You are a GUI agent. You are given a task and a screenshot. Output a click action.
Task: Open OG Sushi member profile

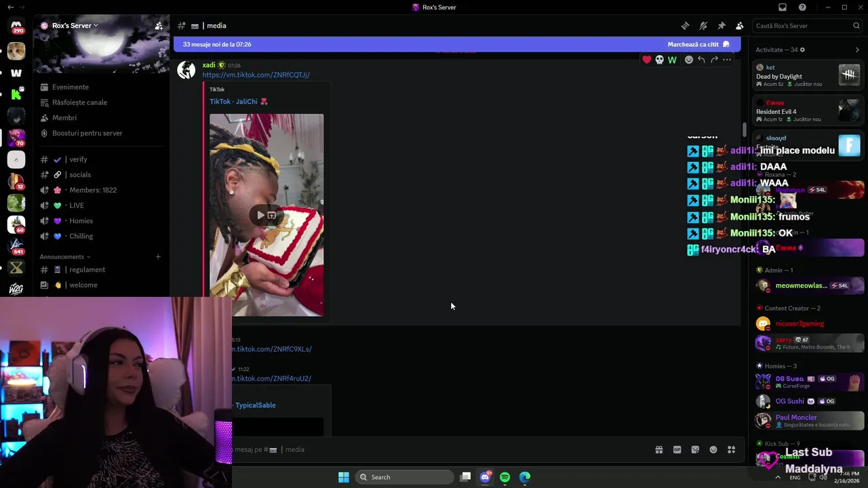point(808,401)
